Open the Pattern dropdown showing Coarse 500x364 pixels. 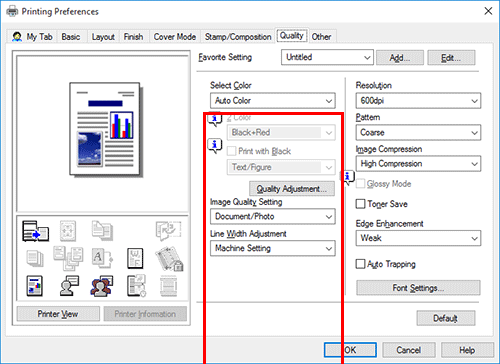(418, 133)
